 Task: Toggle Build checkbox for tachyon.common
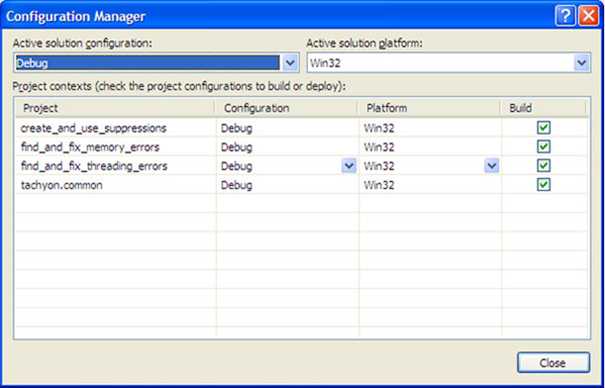coord(544,184)
